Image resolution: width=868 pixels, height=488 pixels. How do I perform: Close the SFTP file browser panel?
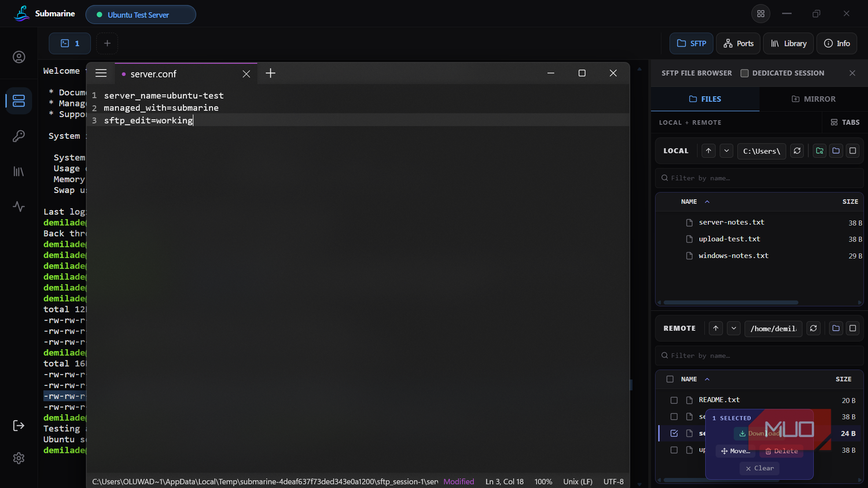852,73
